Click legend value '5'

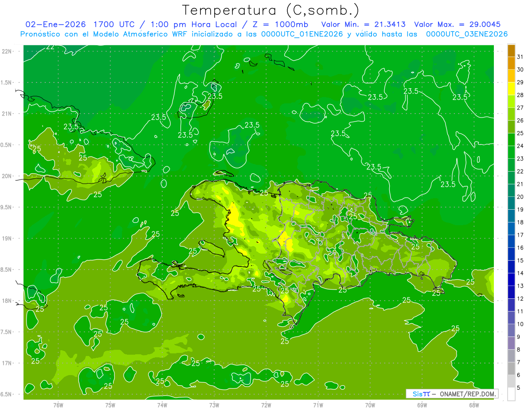[x=518, y=388]
